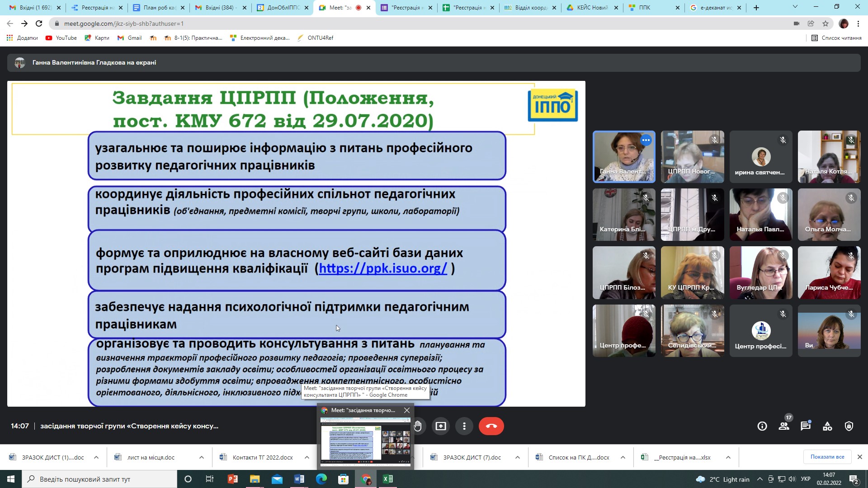Expand options for ЗРАЗОК ДИСТ (7).doc download

tap(518, 457)
